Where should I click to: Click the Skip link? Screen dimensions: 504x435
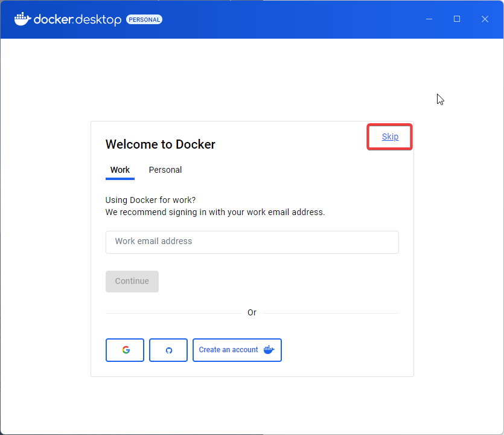(390, 137)
